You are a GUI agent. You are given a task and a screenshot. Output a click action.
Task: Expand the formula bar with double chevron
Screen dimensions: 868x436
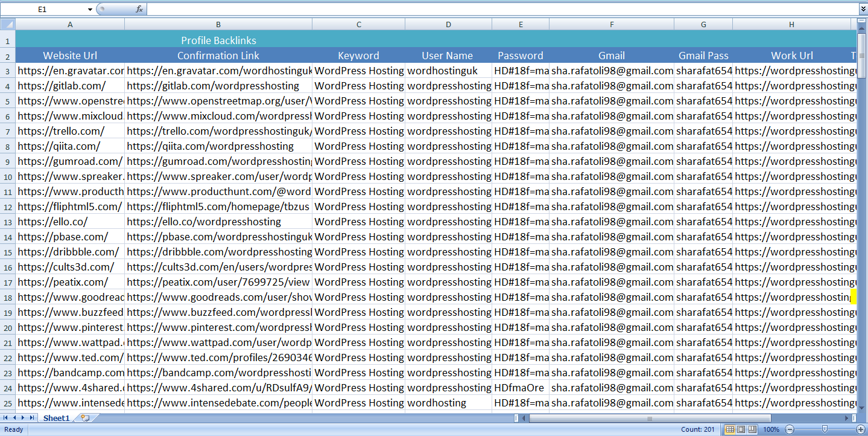[x=863, y=9]
